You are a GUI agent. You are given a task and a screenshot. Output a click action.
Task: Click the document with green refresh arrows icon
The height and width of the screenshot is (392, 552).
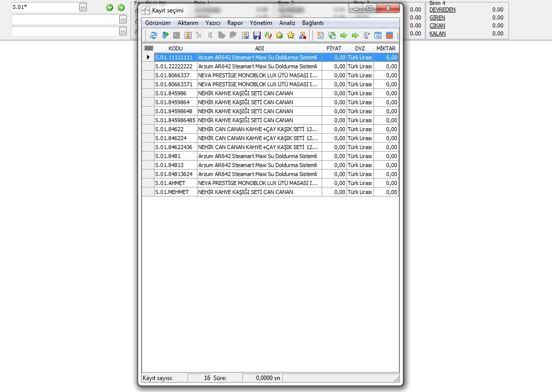point(332,35)
